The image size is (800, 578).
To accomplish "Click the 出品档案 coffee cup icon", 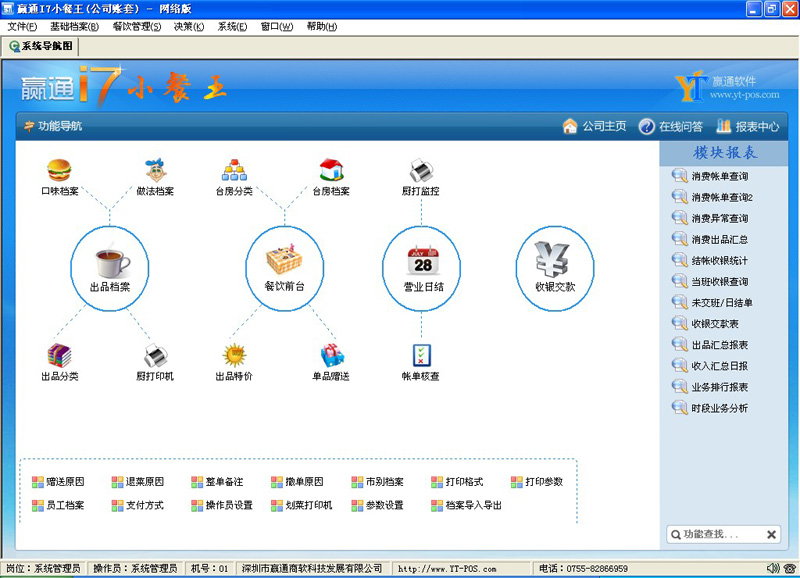I will pos(110,262).
